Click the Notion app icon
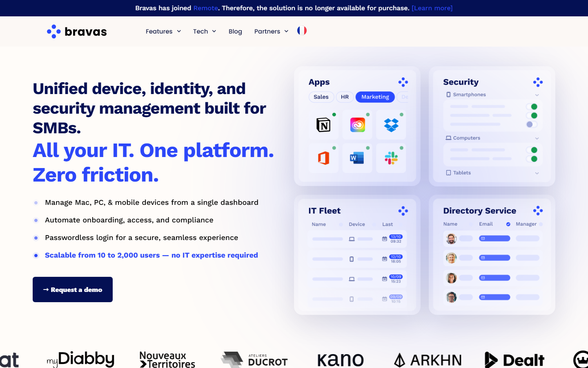Viewport: 588px width, 368px height. [x=323, y=125]
